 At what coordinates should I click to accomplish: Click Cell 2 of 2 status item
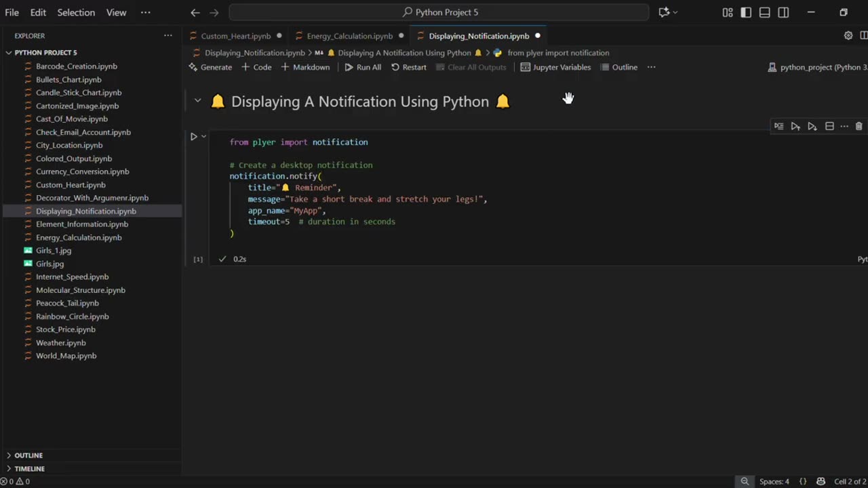pyautogui.click(x=850, y=482)
